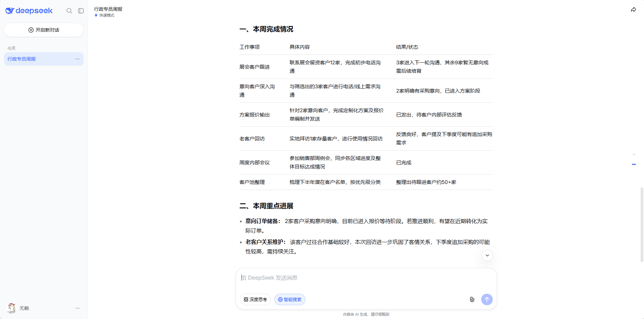This screenshot has height=319, width=644.
Task: Click the paperclip attach file icon
Action: point(472,299)
